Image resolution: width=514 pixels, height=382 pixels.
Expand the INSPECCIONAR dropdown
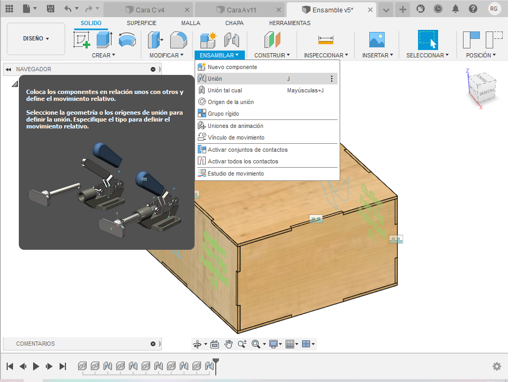pyautogui.click(x=326, y=55)
